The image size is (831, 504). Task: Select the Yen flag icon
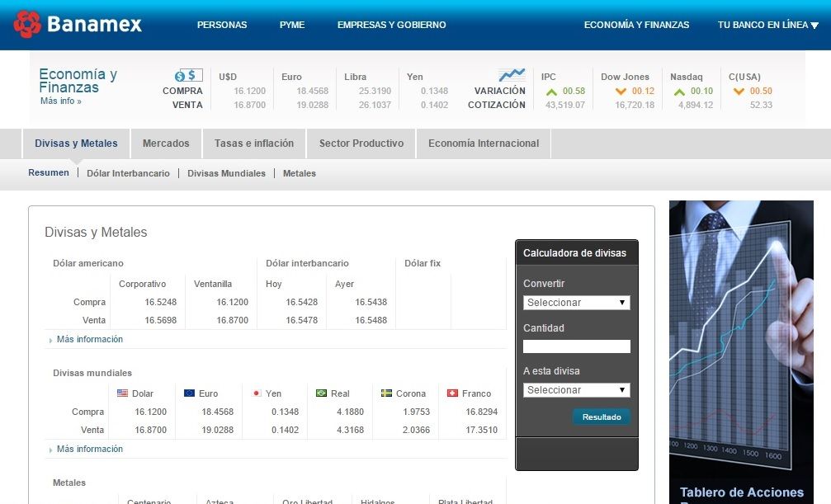pos(258,393)
